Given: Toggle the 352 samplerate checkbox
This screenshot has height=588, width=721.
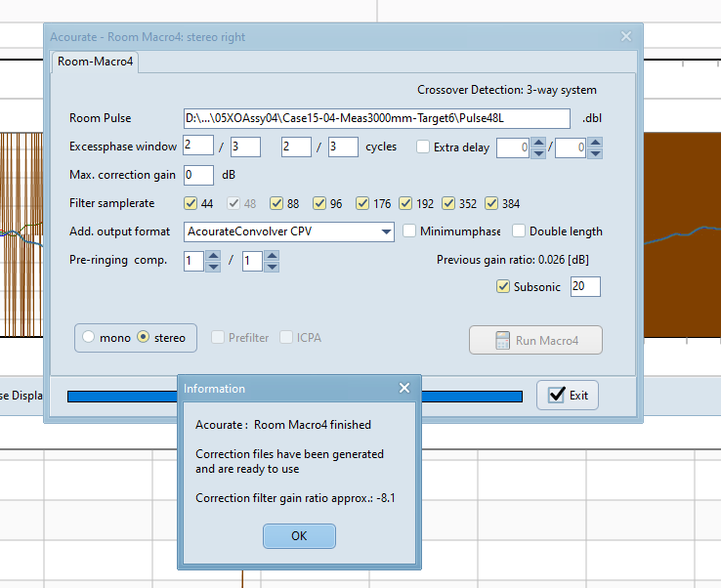Looking at the screenshot, I should 448,203.
